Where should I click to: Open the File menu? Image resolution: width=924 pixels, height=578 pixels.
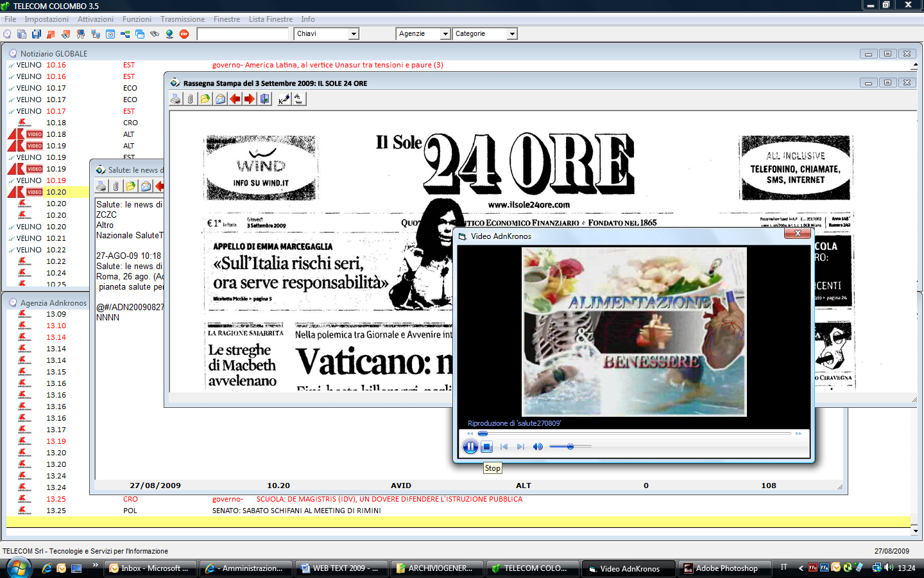[10, 19]
